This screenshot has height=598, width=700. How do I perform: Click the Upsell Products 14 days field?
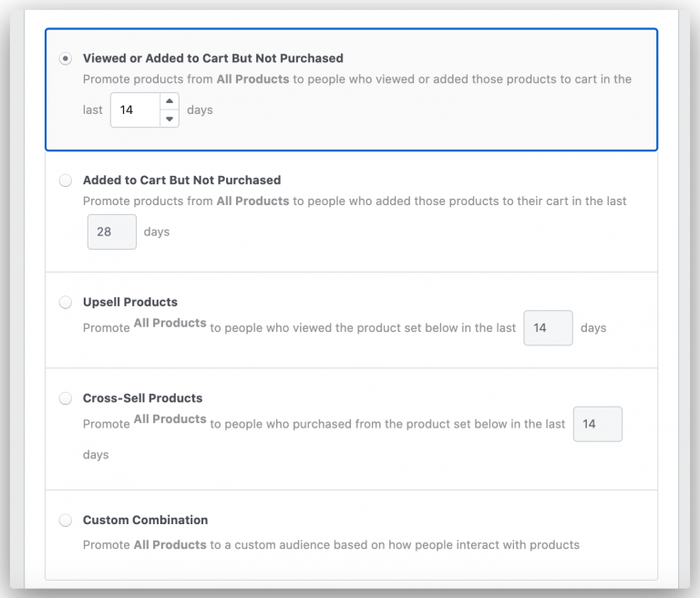pos(548,328)
